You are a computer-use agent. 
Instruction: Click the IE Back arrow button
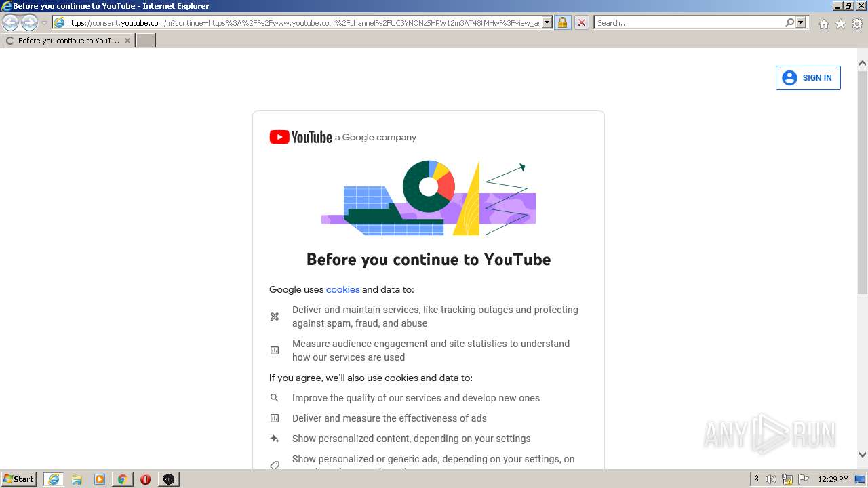tap(11, 23)
